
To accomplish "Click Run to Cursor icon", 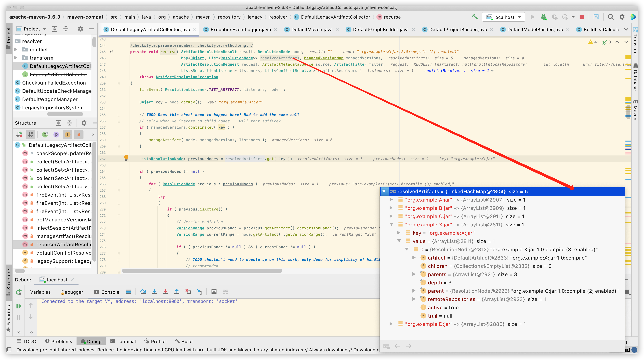I will [199, 292].
